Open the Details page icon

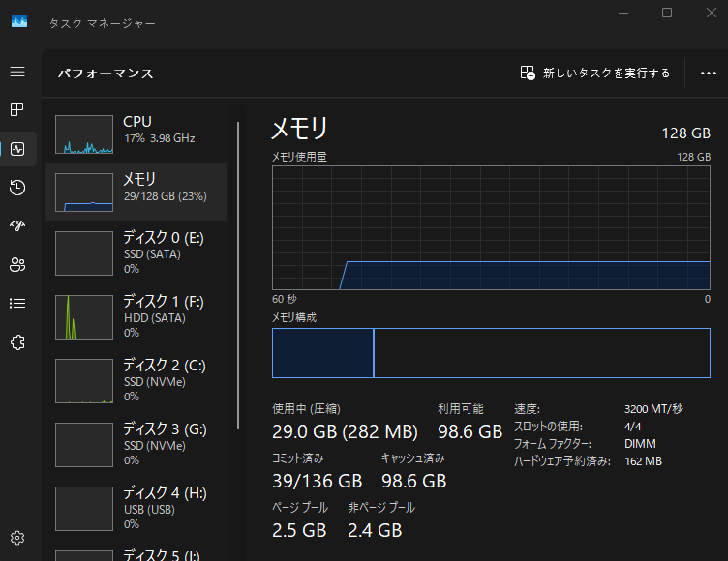pos(17,304)
